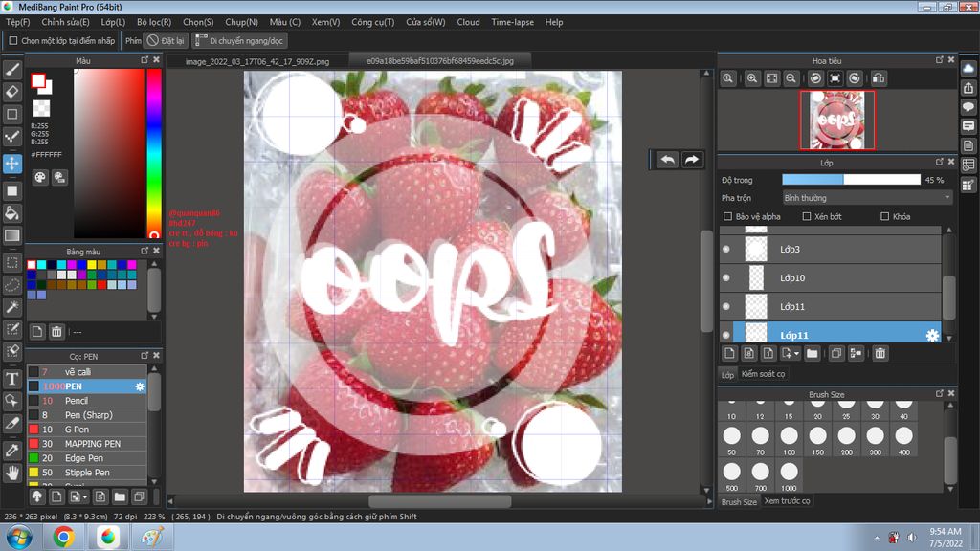Viewport: 980px width, 551px height.
Task: Select the Bucket fill tool
Action: pos(11,213)
